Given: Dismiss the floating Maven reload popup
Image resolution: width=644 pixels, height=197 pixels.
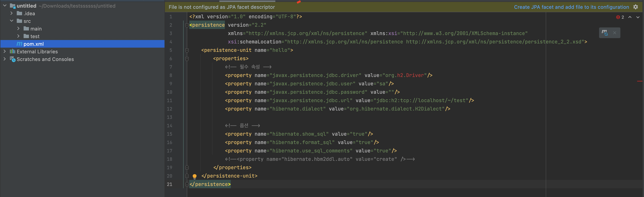Looking at the screenshot, I should coord(614,33).
